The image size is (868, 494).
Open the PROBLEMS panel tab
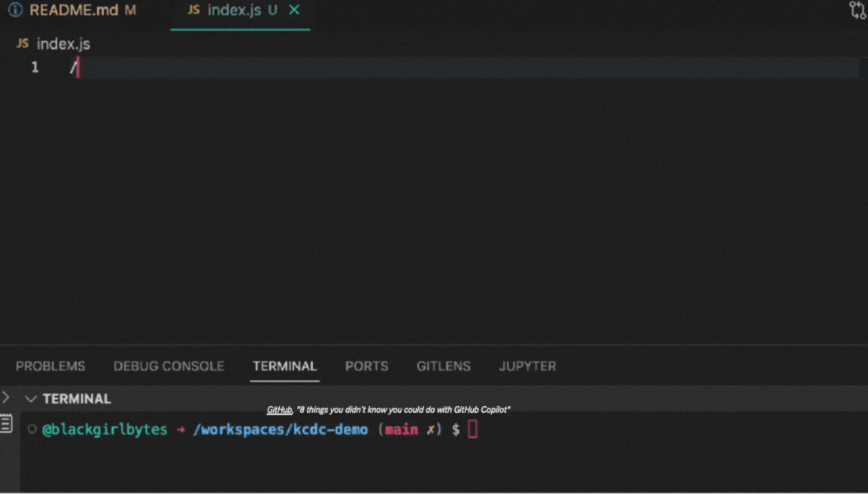(50, 366)
